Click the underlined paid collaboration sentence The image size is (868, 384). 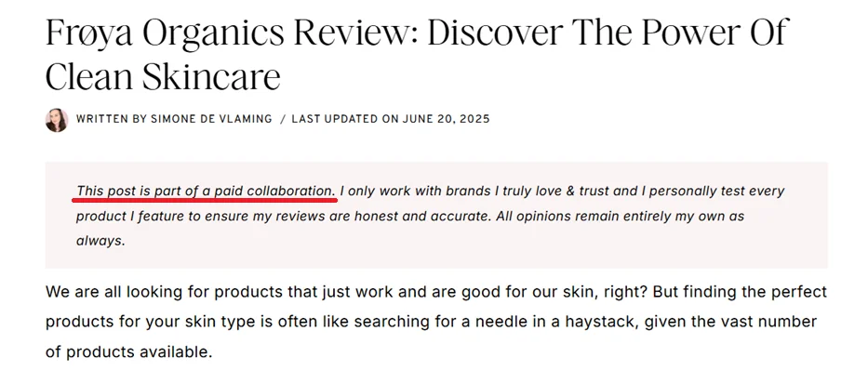pyautogui.click(x=206, y=191)
